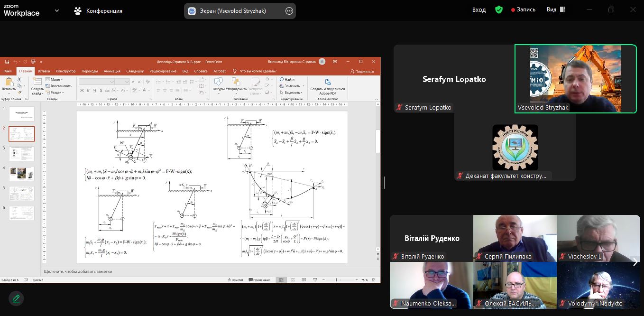This screenshot has width=644, height=316.
Task: Click the Save icon in PowerPoint title bar
Action: pyautogui.click(x=7, y=62)
